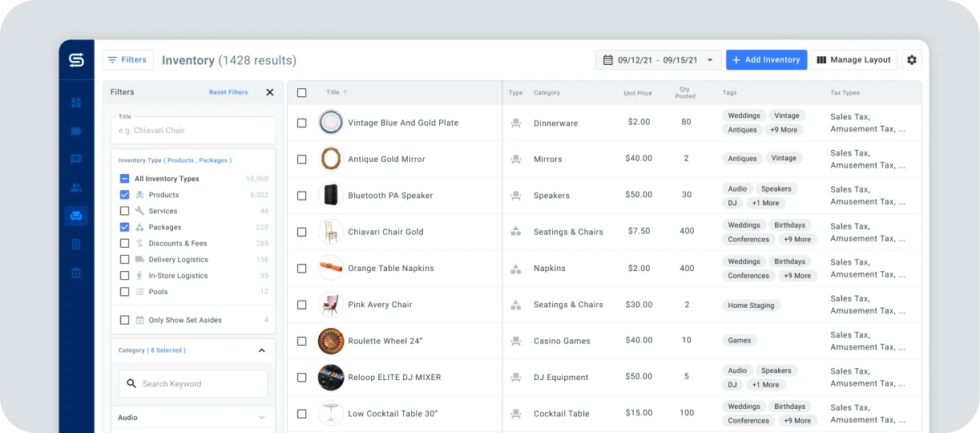This screenshot has height=433, width=980.
Task: Open the settings gear icon
Action: click(911, 60)
